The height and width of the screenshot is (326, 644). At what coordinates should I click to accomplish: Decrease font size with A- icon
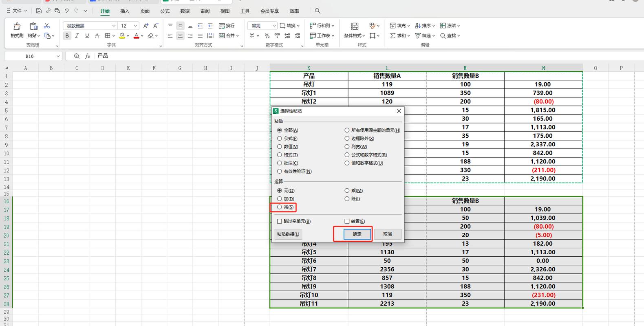coord(156,26)
